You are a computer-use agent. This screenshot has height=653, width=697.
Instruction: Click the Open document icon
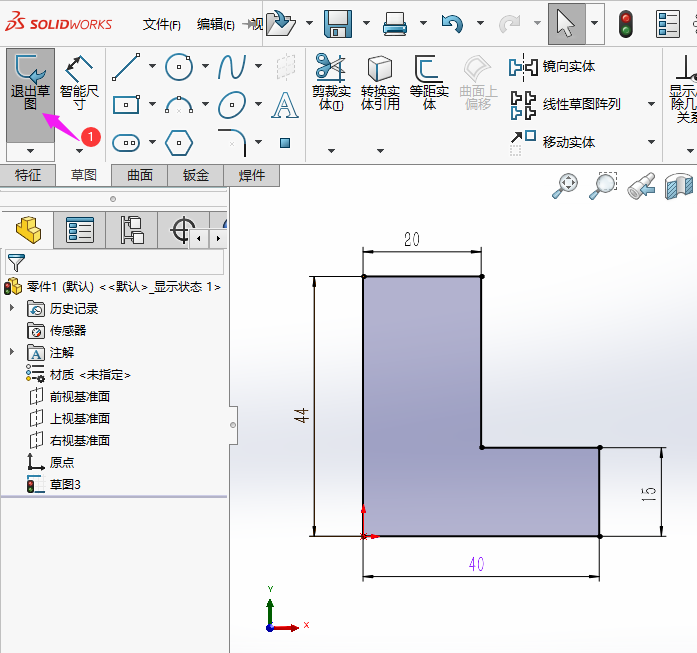tap(281, 23)
